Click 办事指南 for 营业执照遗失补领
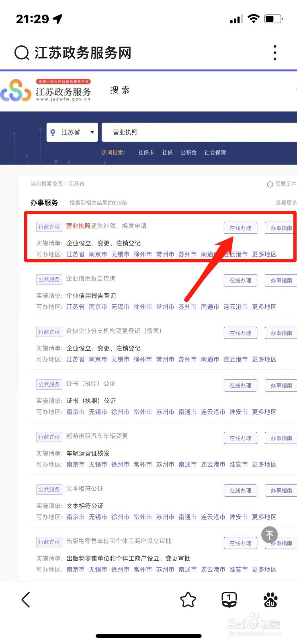This screenshot has width=297, height=644. 281,228
